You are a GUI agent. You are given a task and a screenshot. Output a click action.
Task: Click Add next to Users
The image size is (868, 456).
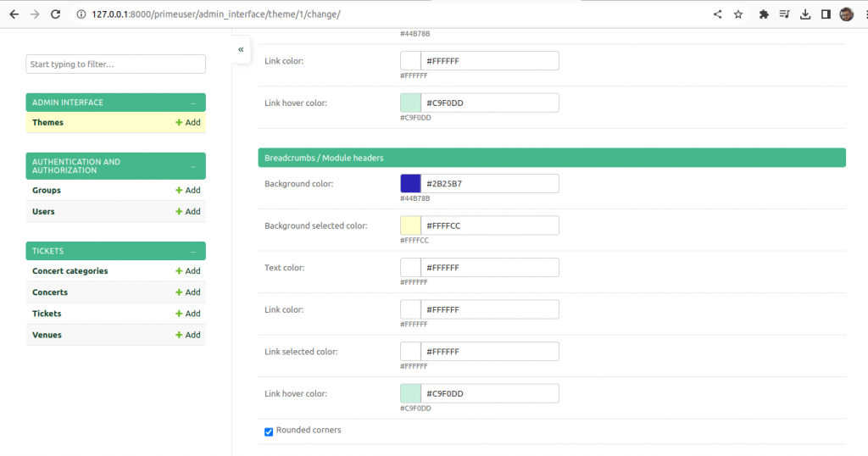[187, 211]
